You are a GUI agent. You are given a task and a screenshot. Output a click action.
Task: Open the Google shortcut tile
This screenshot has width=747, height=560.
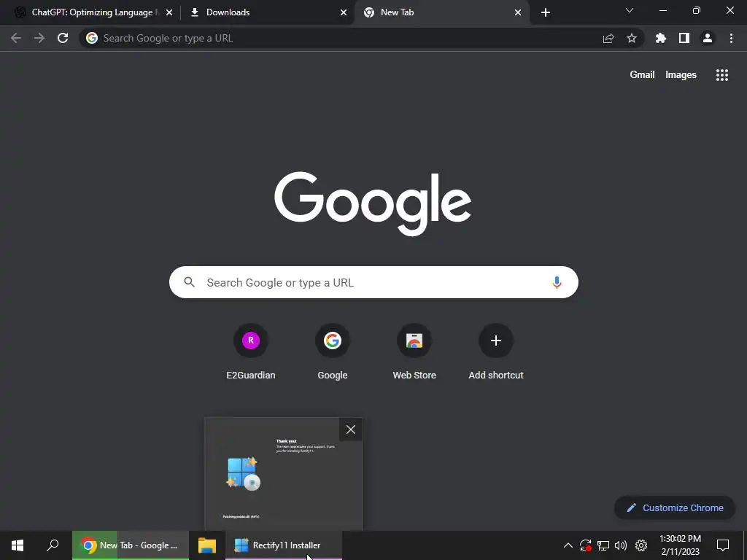coord(333,351)
